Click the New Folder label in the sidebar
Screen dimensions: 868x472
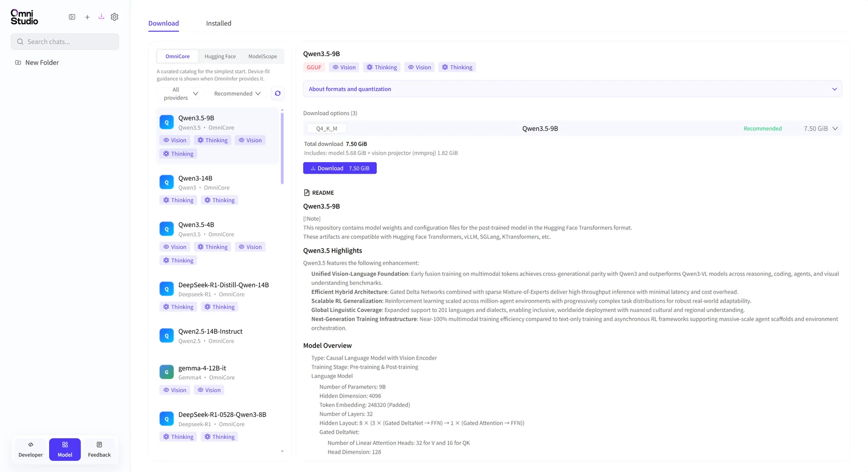point(42,63)
